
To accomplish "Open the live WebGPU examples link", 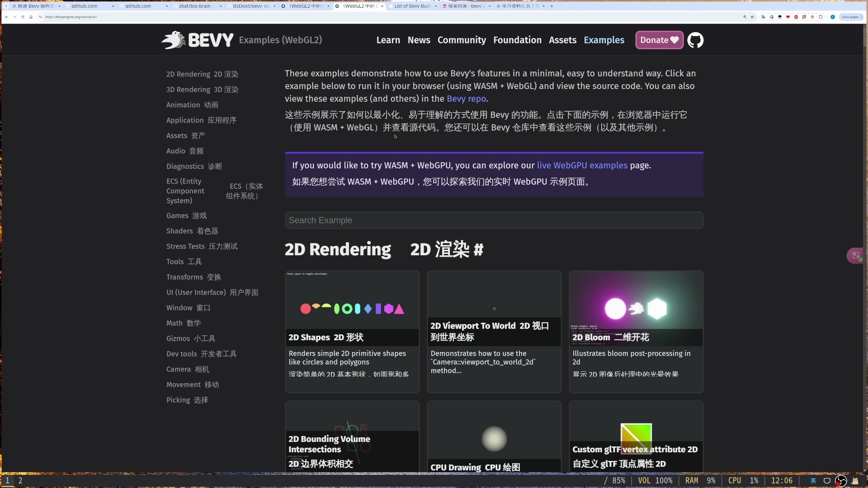I will (x=582, y=165).
